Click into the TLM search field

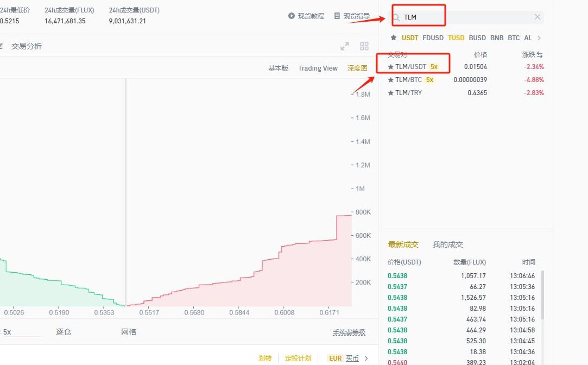(x=467, y=17)
